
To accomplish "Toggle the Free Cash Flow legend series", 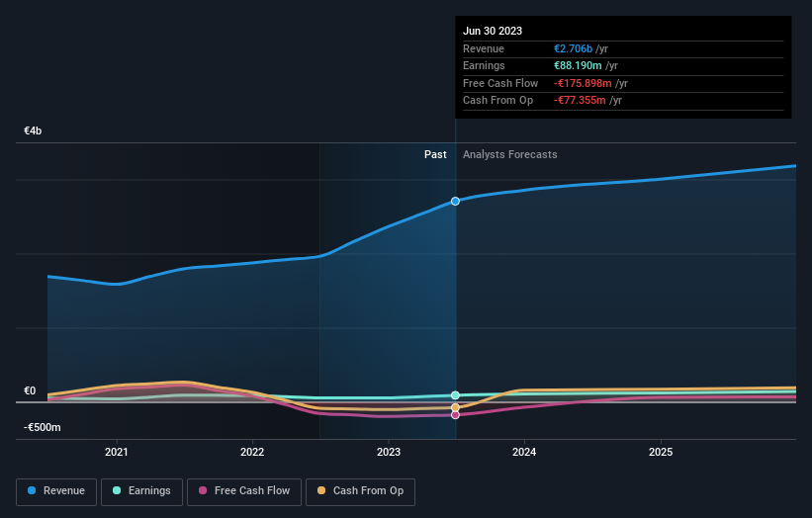I will 244,491.
